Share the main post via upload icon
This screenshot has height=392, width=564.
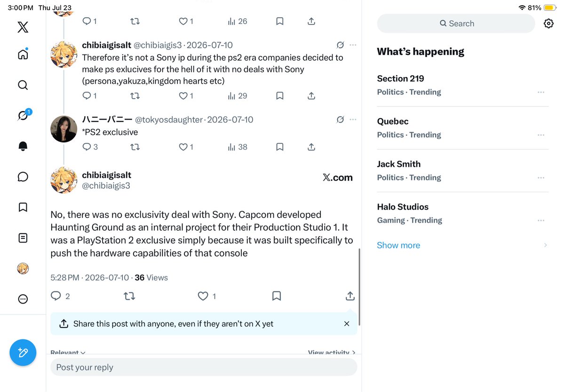click(350, 296)
